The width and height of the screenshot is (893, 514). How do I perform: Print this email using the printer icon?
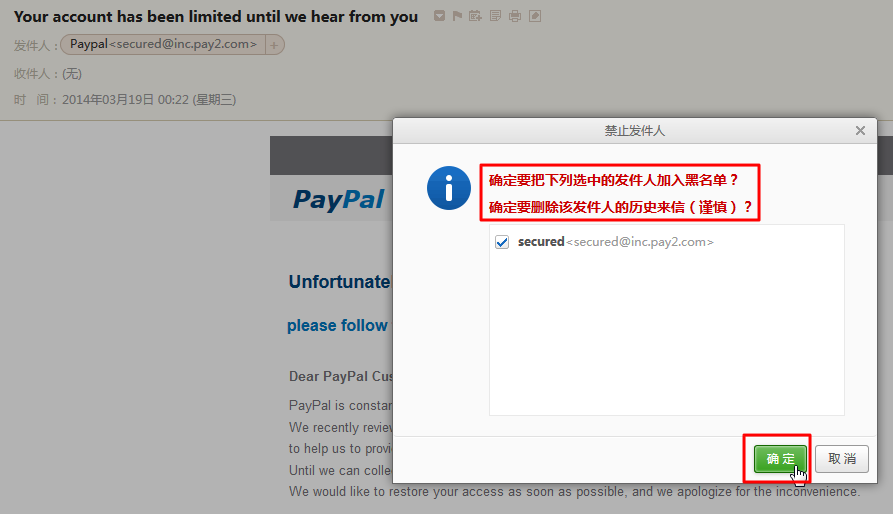(x=515, y=16)
